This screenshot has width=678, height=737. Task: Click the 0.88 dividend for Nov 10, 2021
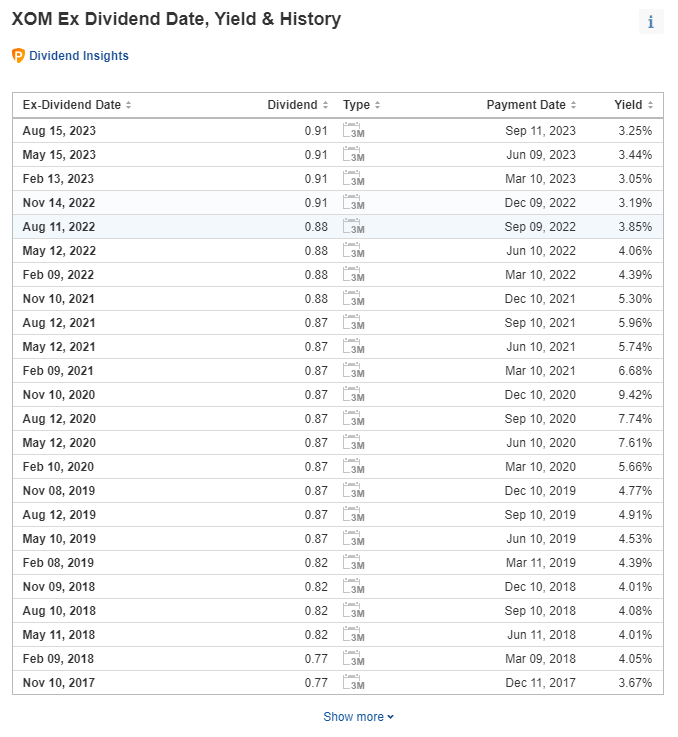coord(316,298)
